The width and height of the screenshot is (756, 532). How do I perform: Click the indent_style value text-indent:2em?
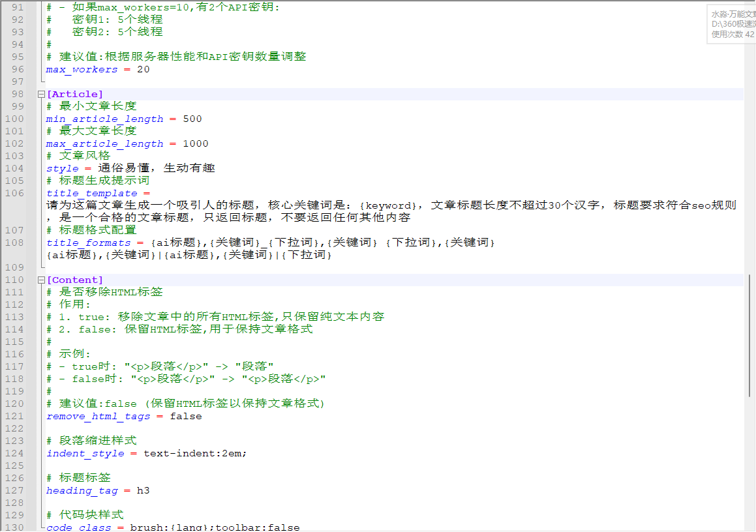pyautogui.click(x=195, y=453)
